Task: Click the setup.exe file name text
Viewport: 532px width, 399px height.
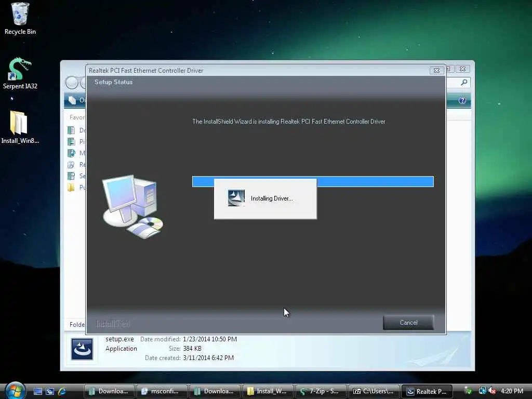Action: click(x=119, y=339)
